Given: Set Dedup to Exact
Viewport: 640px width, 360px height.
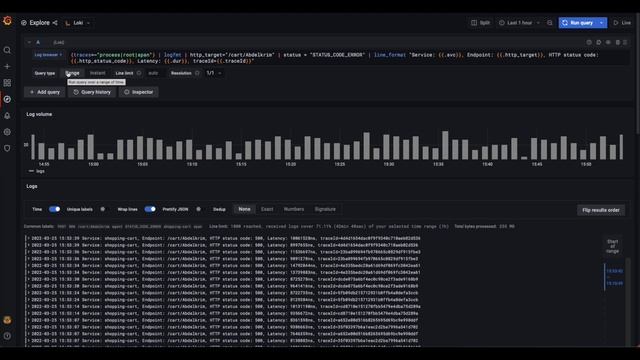Looking at the screenshot, I should tap(267, 209).
